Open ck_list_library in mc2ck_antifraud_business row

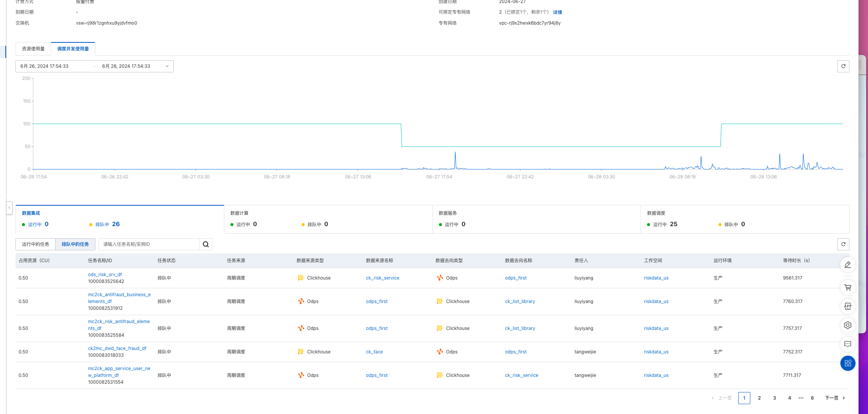point(520,302)
